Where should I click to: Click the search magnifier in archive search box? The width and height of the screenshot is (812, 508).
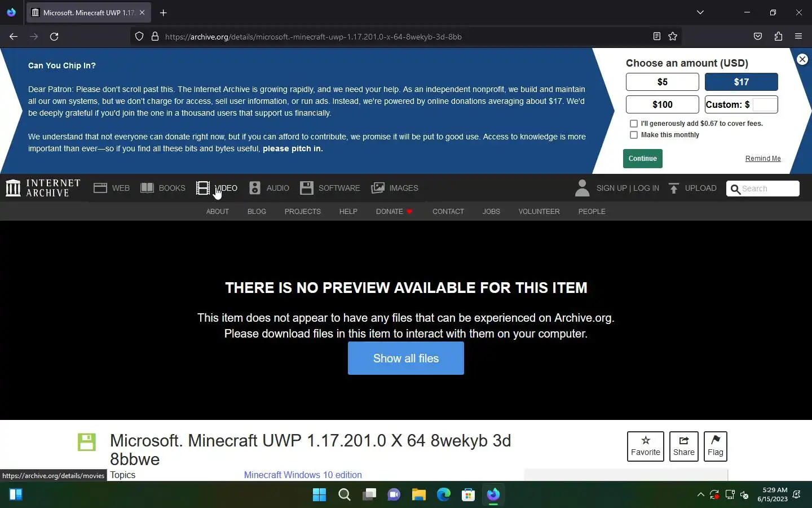[x=735, y=189]
